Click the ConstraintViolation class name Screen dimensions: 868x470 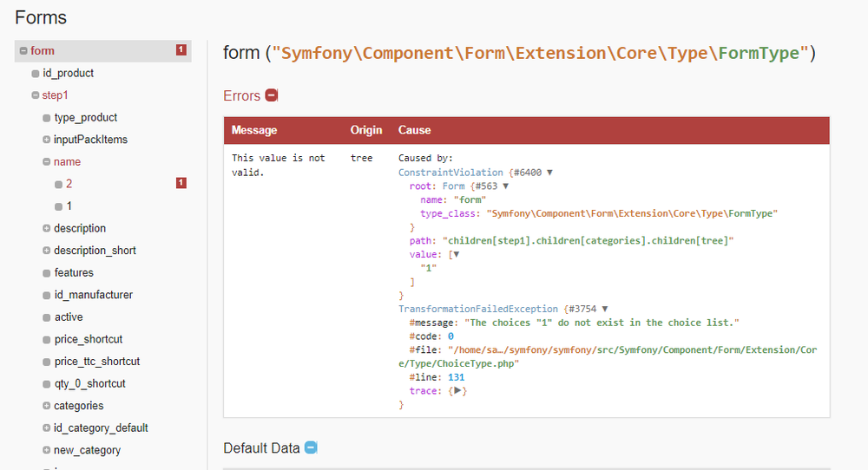click(450, 173)
